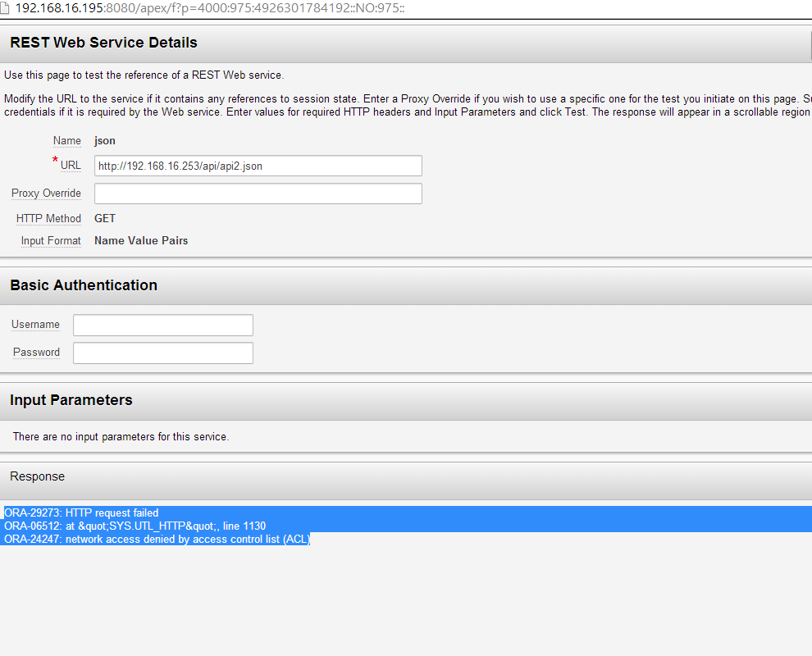Click the ORA-24247 network access denied line
The image size is (812, 656).
click(157, 540)
